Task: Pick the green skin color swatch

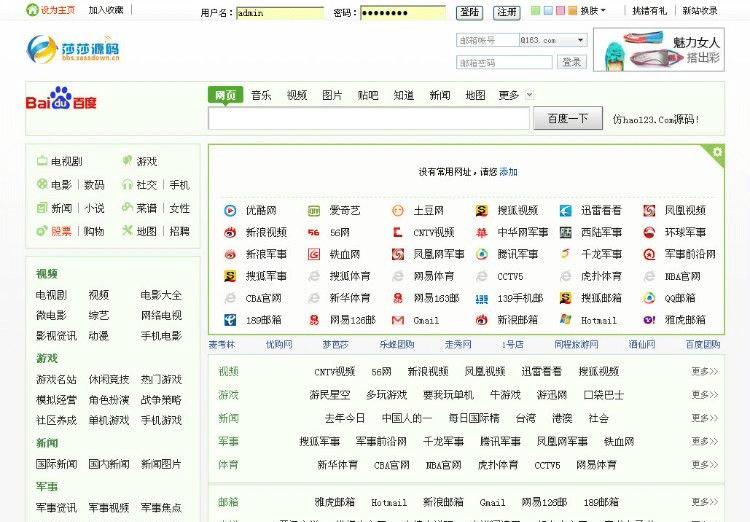Action: (x=535, y=11)
